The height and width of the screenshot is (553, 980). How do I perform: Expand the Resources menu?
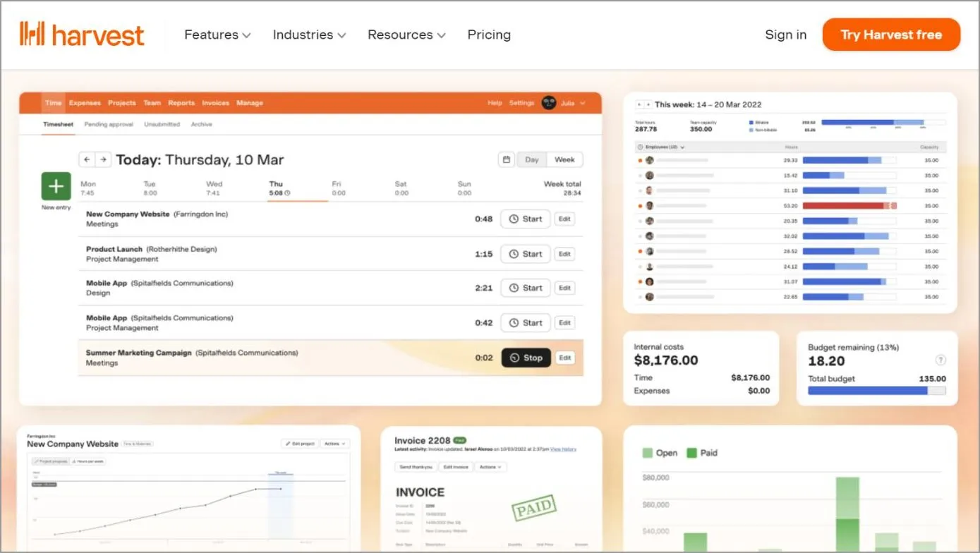point(406,35)
